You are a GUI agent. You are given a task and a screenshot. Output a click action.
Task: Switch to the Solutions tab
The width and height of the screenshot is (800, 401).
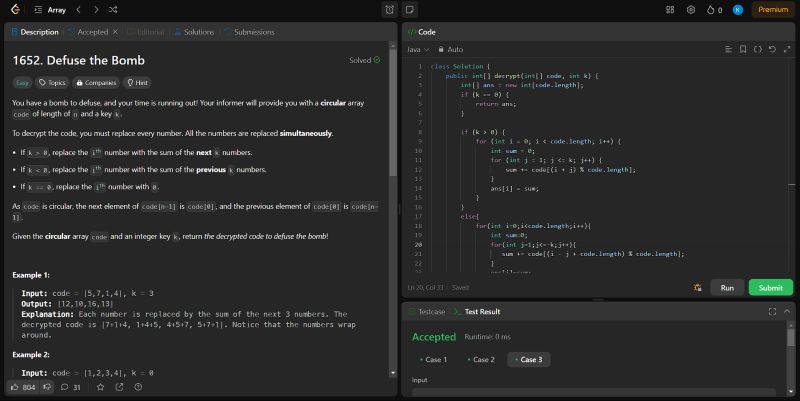[x=194, y=32]
